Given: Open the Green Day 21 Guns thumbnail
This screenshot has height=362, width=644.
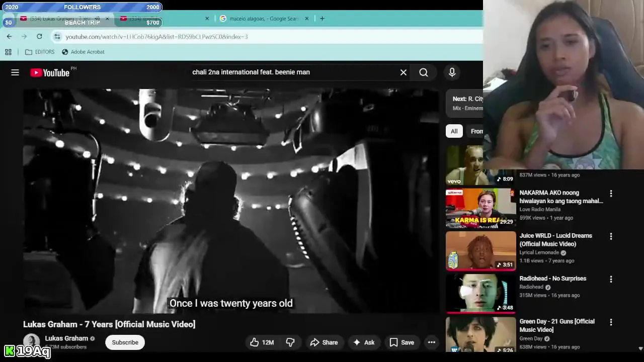Looking at the screenshot, I should pos(480,334).
